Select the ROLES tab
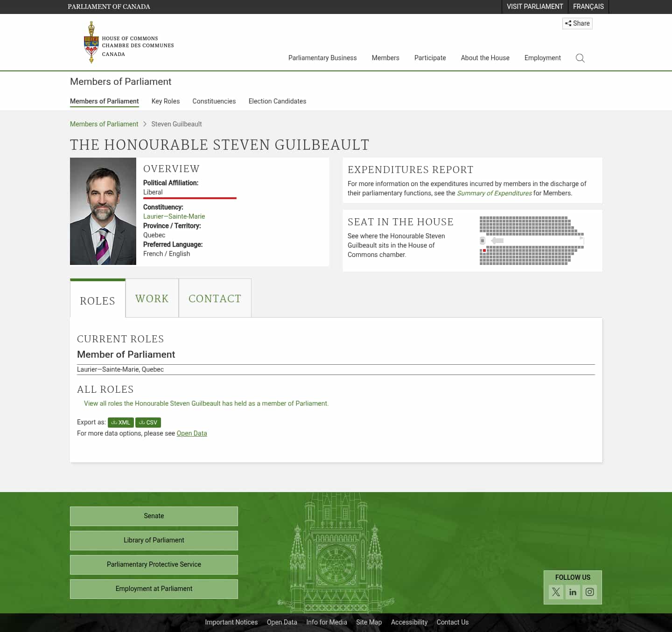 tap(97, 301)
